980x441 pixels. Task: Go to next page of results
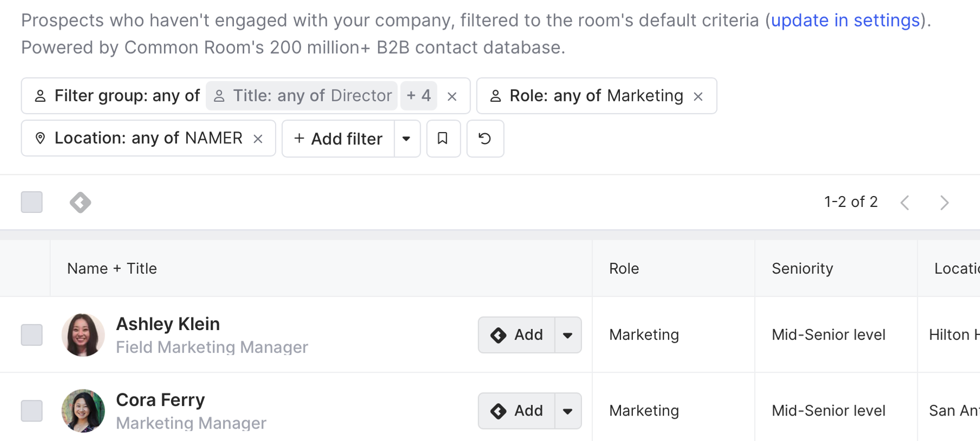point(944,203)
